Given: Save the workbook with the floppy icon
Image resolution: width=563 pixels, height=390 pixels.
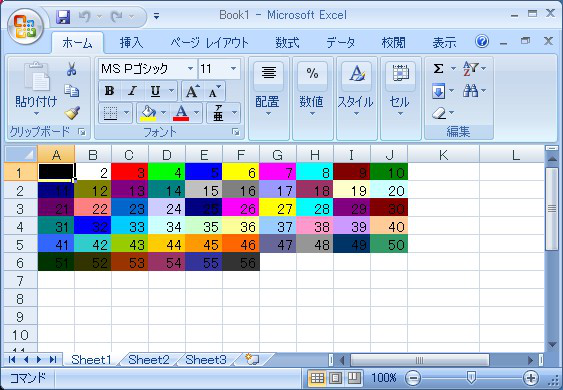Looking at the screenshot, I should pyautogui.click(x=63, y=17).
